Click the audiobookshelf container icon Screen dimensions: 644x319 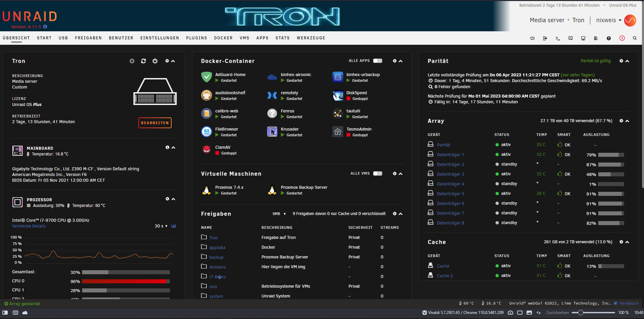coord(206,95)
